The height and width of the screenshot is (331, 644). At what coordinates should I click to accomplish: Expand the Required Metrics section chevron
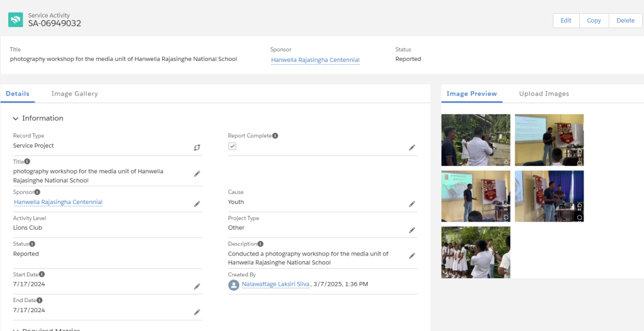click(16, 330)
